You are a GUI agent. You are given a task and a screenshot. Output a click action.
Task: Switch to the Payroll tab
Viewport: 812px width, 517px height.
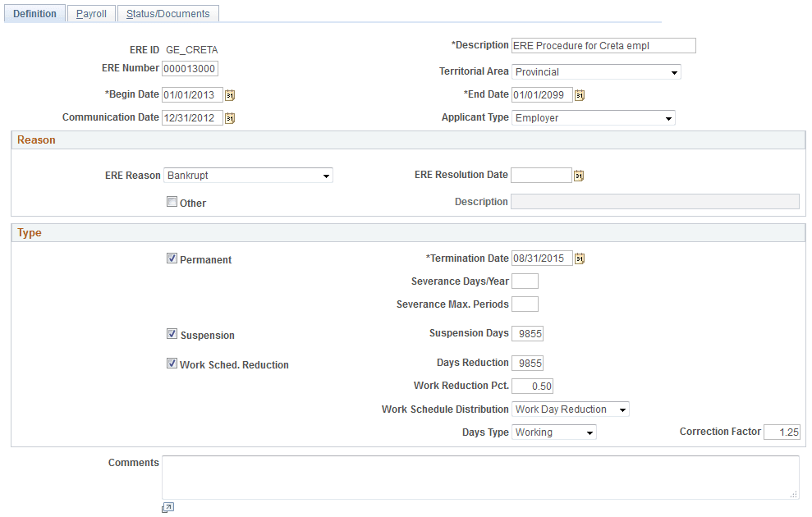(91, 13)
